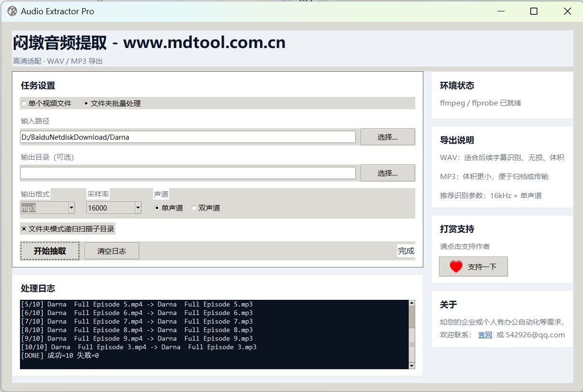Click the 支持一下 support button
The height and width of the screenshot is (392, 583).
tap(473, 266)
